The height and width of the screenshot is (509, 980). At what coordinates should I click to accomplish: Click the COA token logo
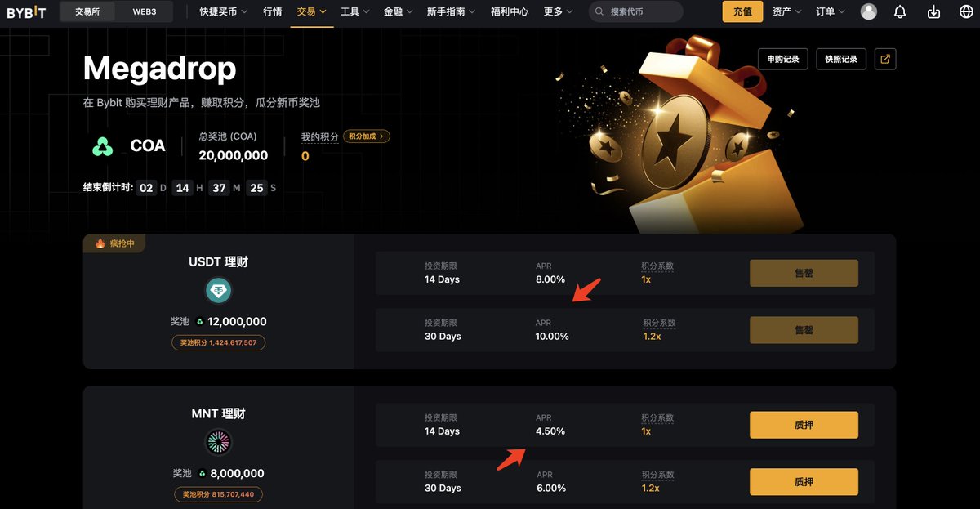click(102, 146)
